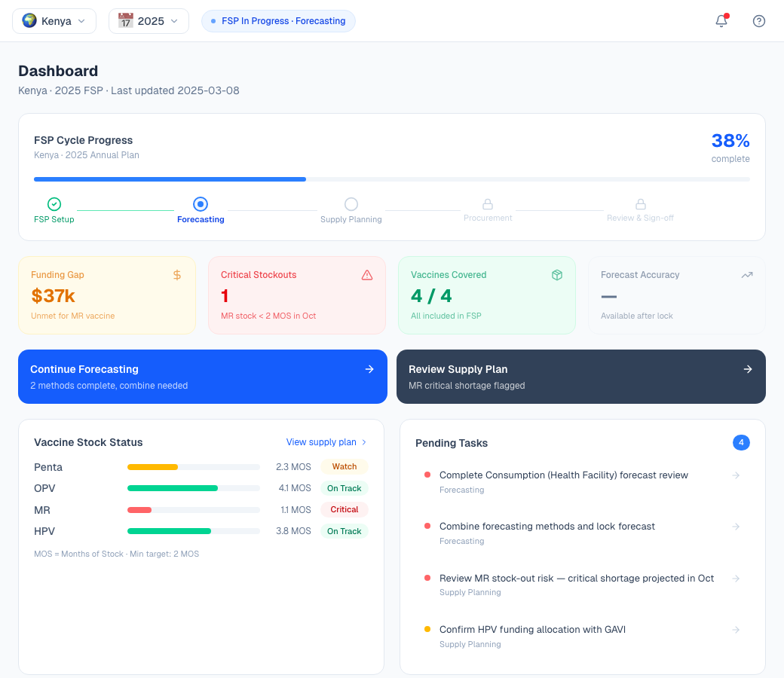Open the 2025 year dropdown

pyautogui.click(x=149, y=21)
